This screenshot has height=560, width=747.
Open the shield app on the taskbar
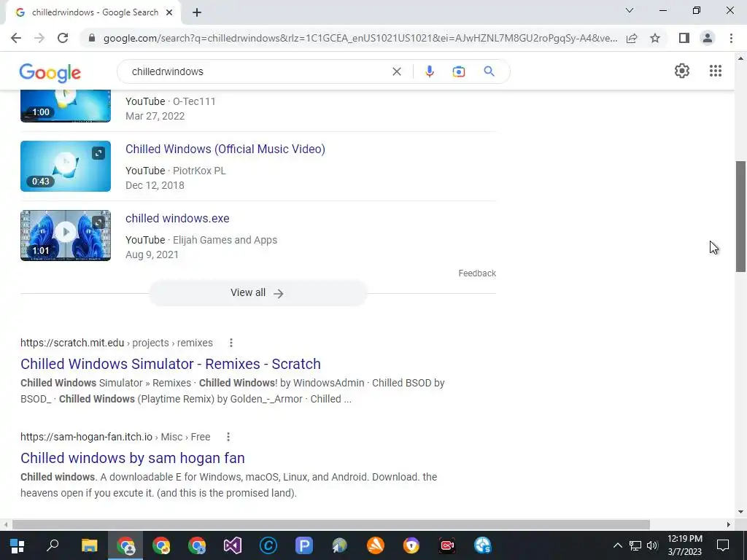coord(411,545)
